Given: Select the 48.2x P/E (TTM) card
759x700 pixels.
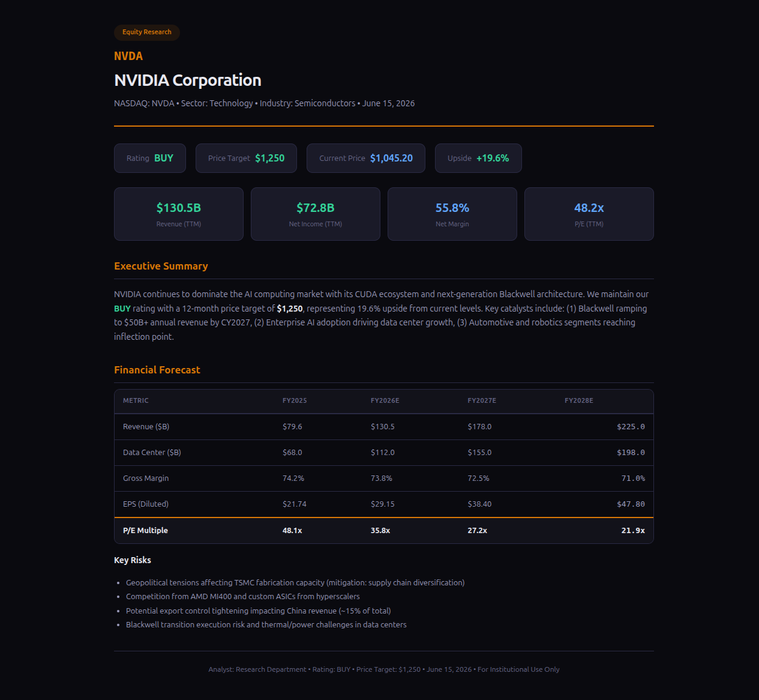Looking at the screenshot, I should pyautogui.click(x=589, y=214).
